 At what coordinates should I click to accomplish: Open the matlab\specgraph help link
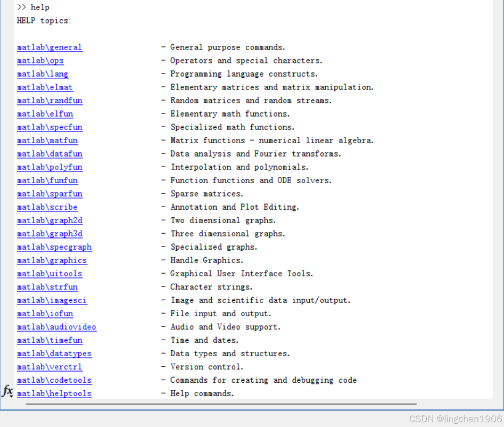[x=54, y=247]
